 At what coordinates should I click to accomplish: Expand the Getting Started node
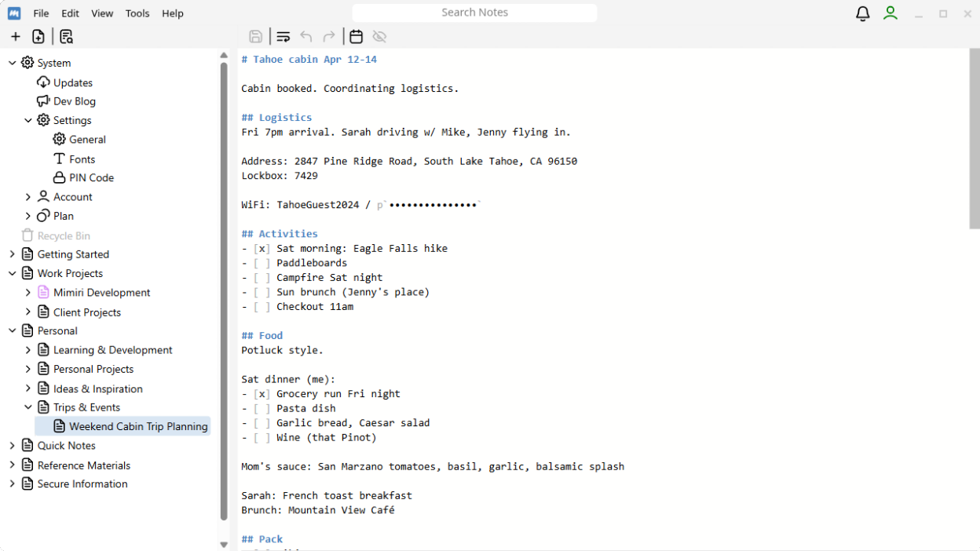(x=12, y=254)
